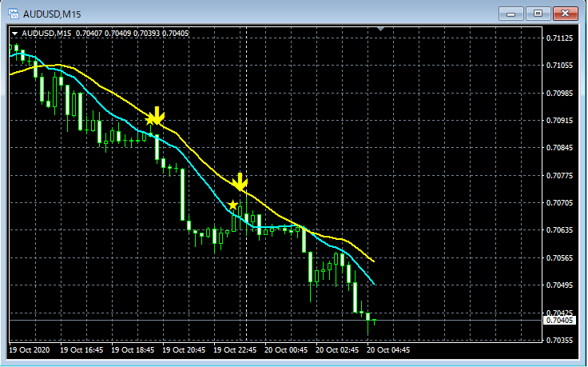Image resolution: width=588 pixels, height=367 pixels.
Task: Click the 0.70915 price scale label
Action: (559, 120)
